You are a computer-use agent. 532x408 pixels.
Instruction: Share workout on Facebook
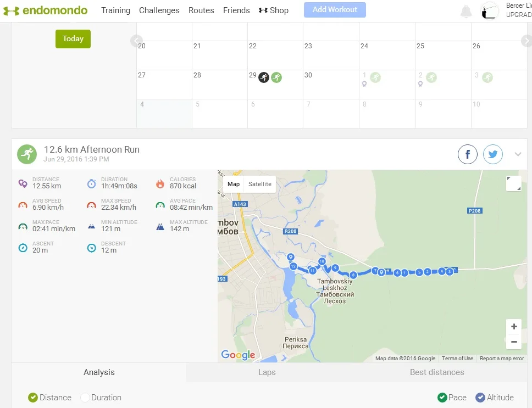(x=468, y=155)
